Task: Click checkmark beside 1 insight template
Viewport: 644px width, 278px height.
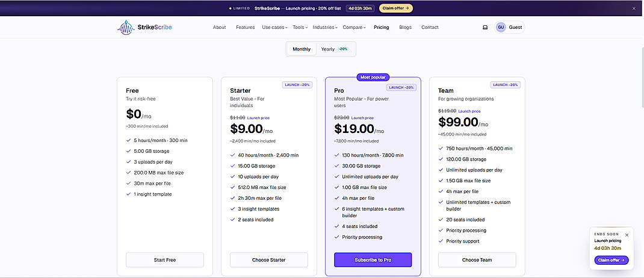Action: pyautogui.click(x=129, y=194)
